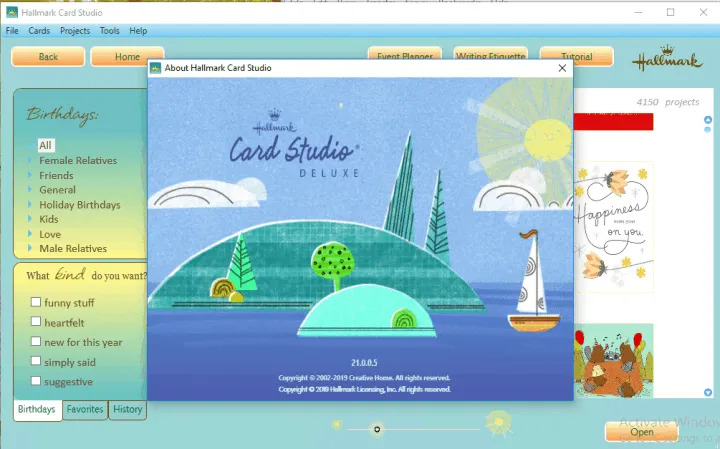Select the Friends category label
Viewport: 720px width, 449px height.
pos(56,175)
